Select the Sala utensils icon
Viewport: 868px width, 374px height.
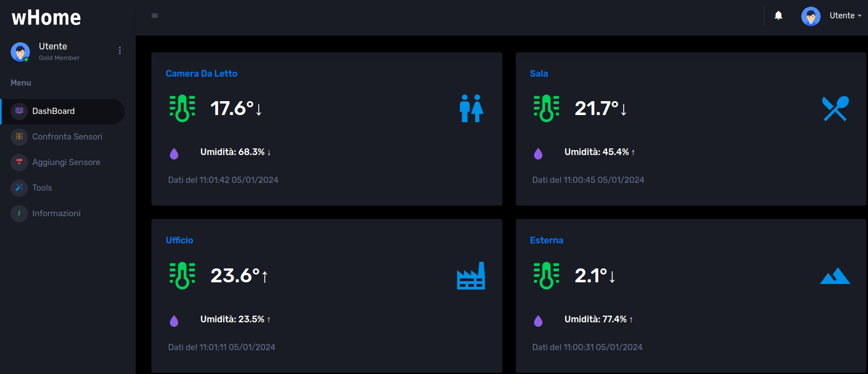pos(835,109)
